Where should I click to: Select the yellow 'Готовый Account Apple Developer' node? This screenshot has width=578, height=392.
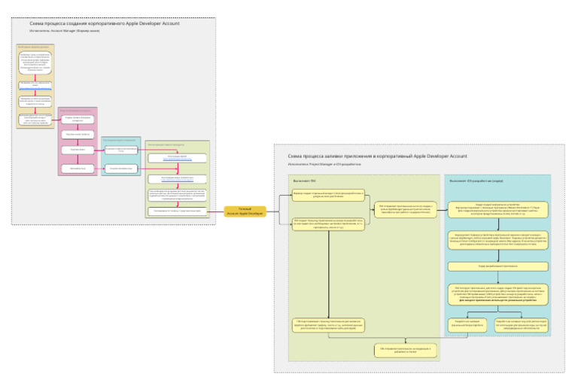click(245, 211)
